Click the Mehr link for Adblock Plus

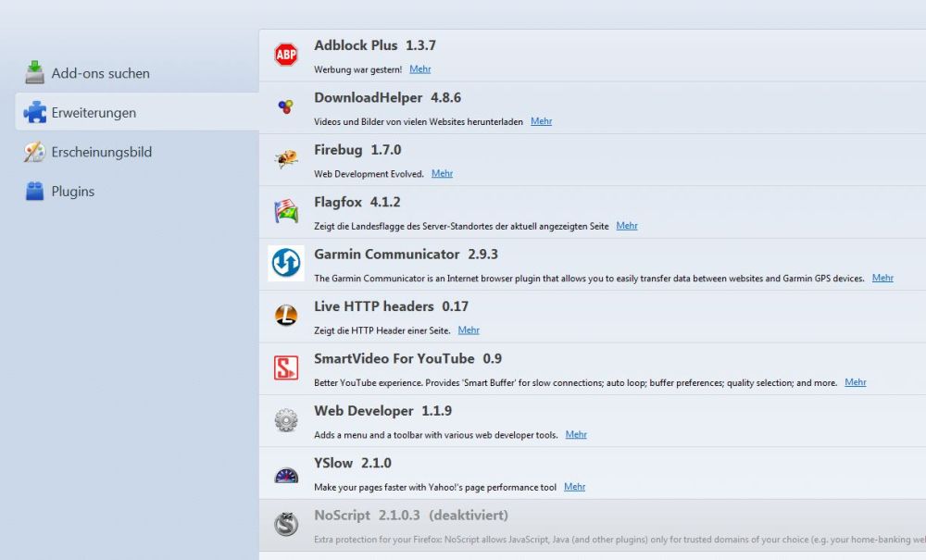(419, 69)
